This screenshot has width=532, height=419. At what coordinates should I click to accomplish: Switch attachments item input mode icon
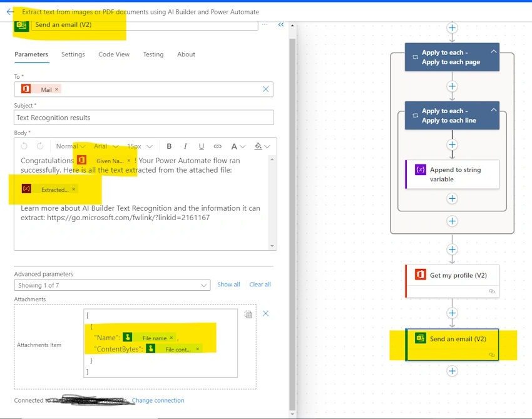point(248,314)
